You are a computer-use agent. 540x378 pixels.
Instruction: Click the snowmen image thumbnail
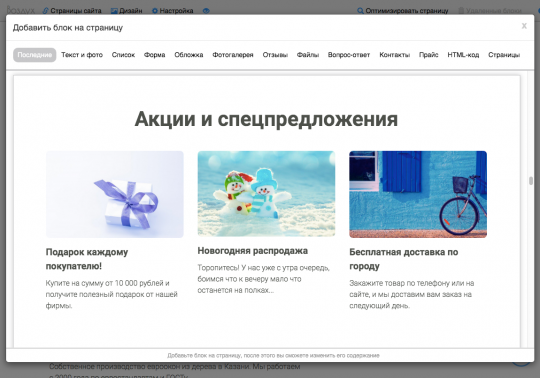pyautogui.click(x=266, y=194)
